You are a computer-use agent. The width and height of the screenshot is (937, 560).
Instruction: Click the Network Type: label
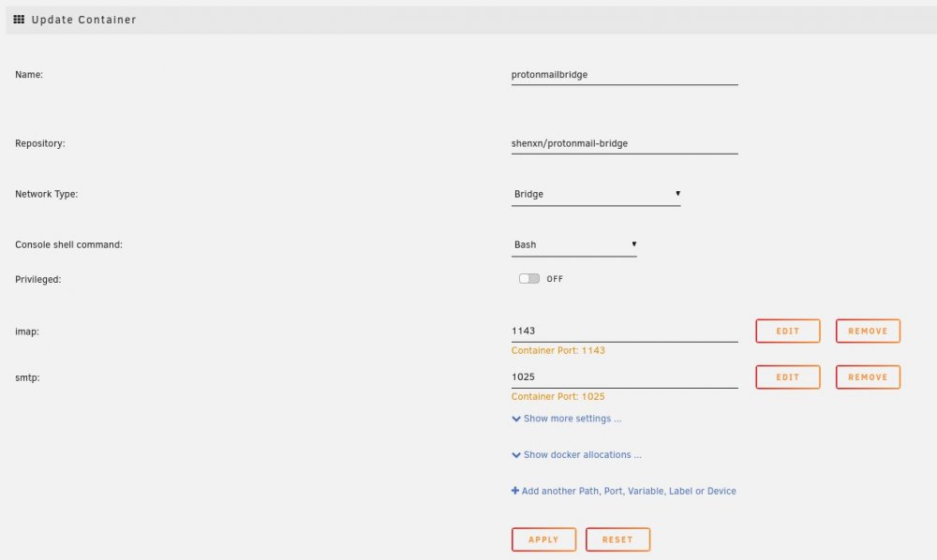click(47, 194)
